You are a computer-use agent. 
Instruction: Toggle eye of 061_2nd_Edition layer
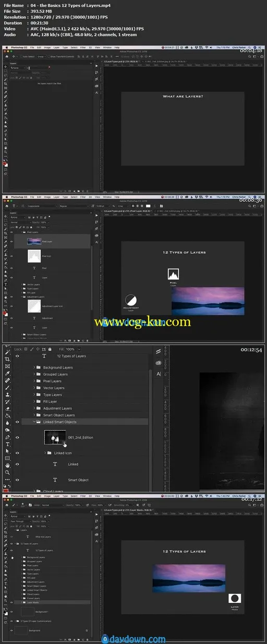tap(17, 438)
